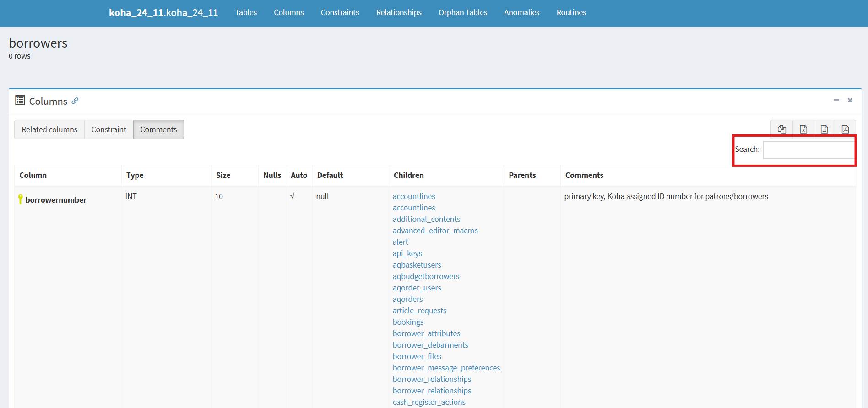Click the 0 rows count text

[x=20, y=56]
